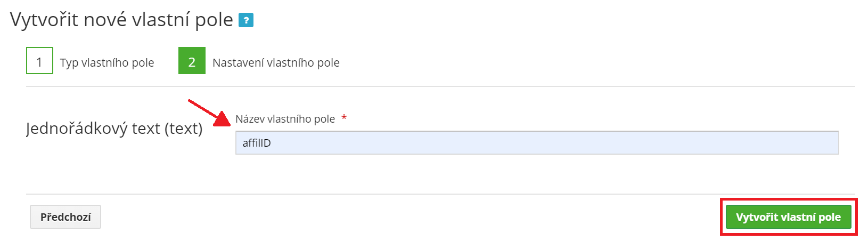Select the 'Nastavení vlastního pole' step

[x=275, y=63]
